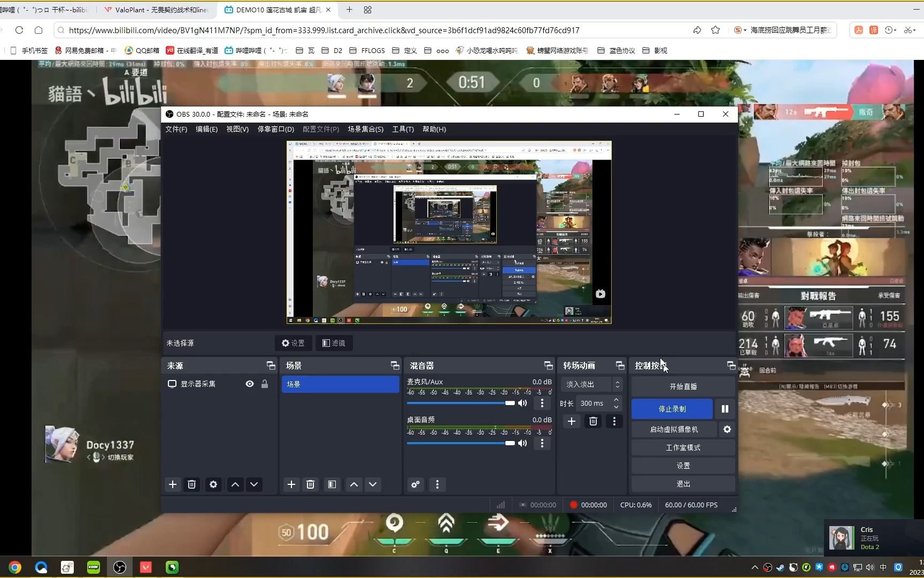
Task: Open transition properties three-dot menu
Action: click(614, 421)
